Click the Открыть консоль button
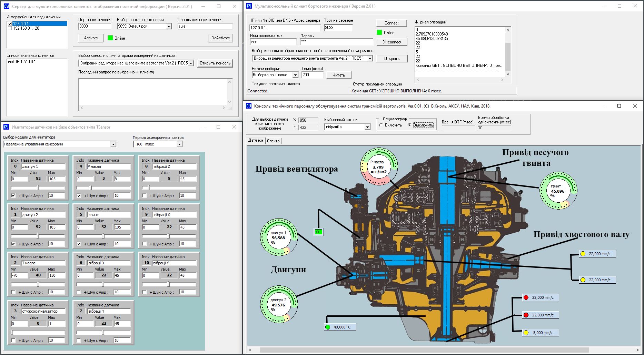 215,63
